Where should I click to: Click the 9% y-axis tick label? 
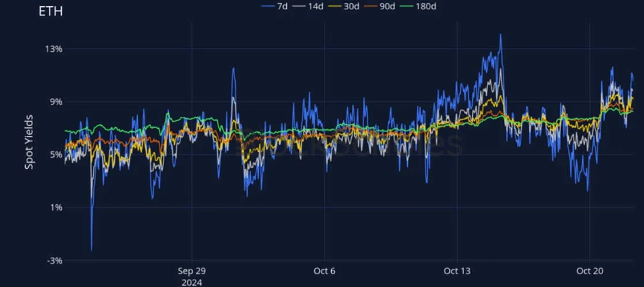56,101
